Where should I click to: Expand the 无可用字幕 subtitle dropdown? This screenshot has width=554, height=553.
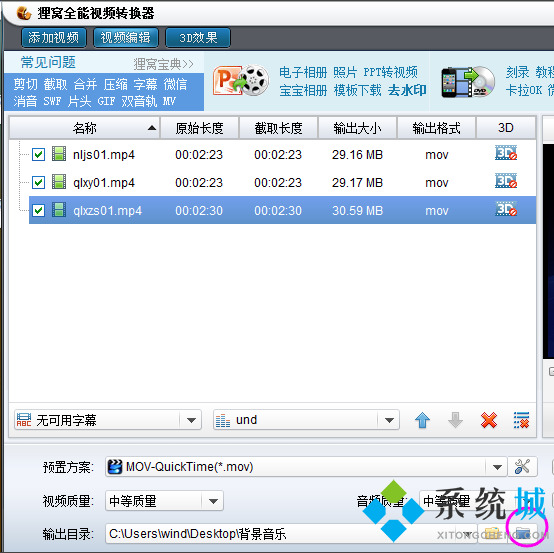coord(191,420)
